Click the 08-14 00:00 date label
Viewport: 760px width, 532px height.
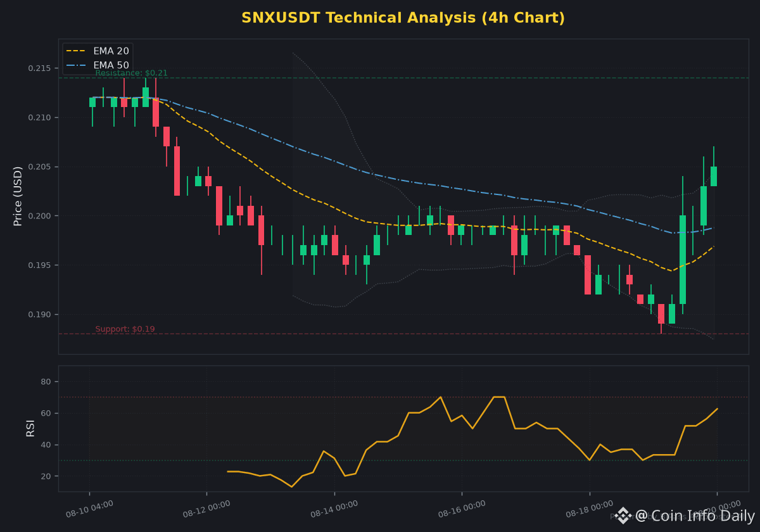tap(334, 509)
